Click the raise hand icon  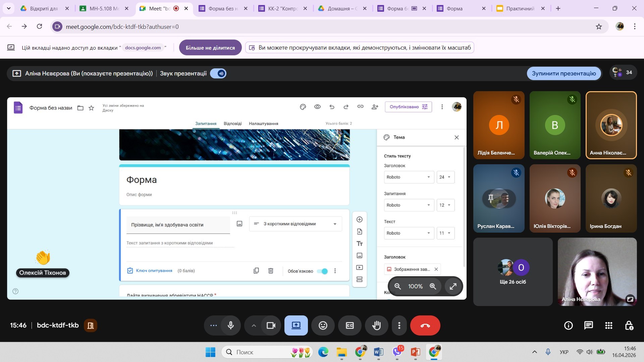point(376,325)
